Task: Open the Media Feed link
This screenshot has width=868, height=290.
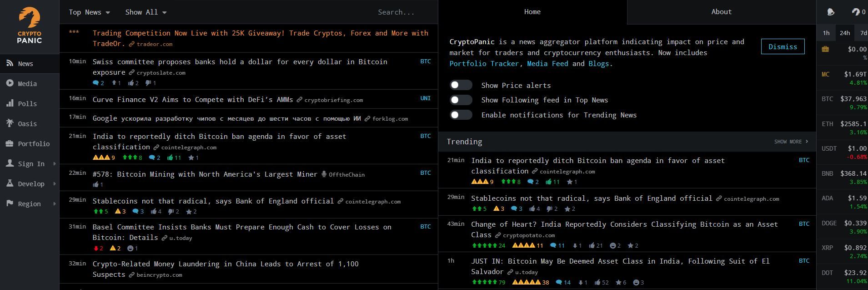Action: [547, 64]
